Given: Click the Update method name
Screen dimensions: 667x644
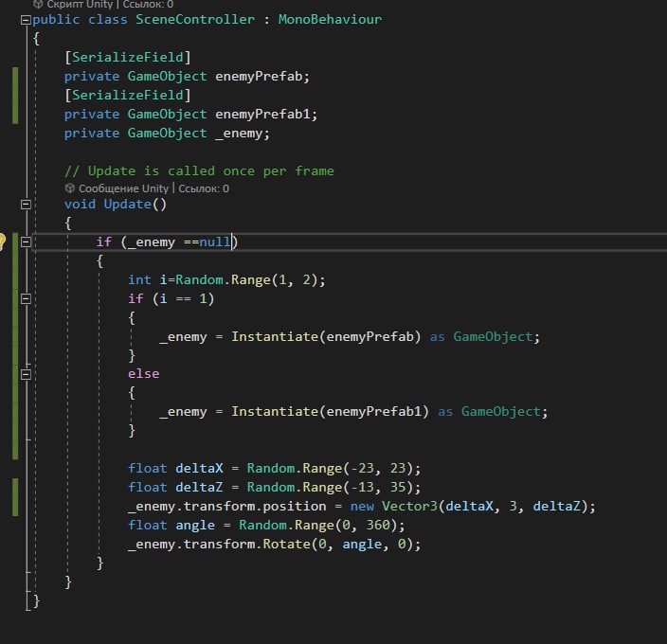Looking at the screenshot, I should (127, 205).
